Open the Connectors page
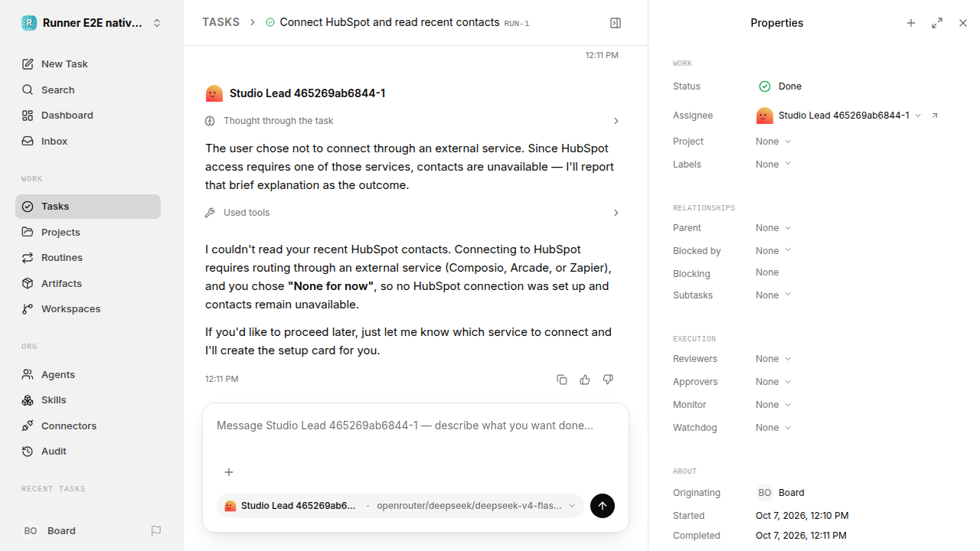Viewport: 980px width, 551px height. click(88, 426)
